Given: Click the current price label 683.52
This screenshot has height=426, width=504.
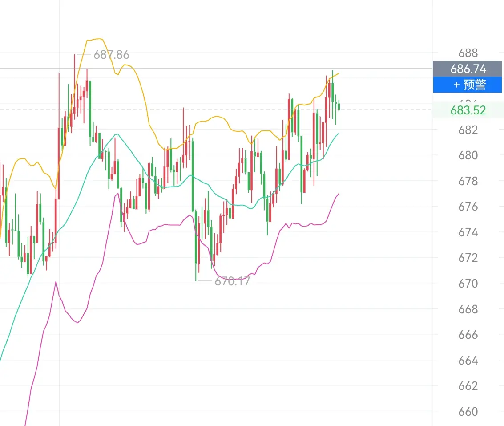Looking at the screenshot, I should (x=468, y=110).
